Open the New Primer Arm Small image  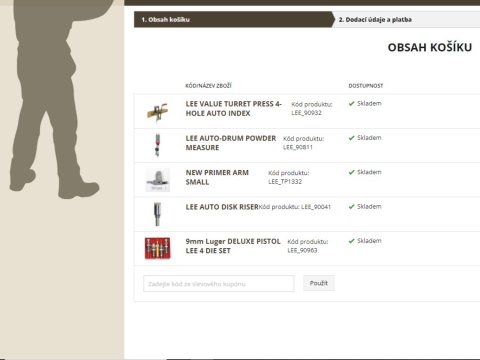158,180
